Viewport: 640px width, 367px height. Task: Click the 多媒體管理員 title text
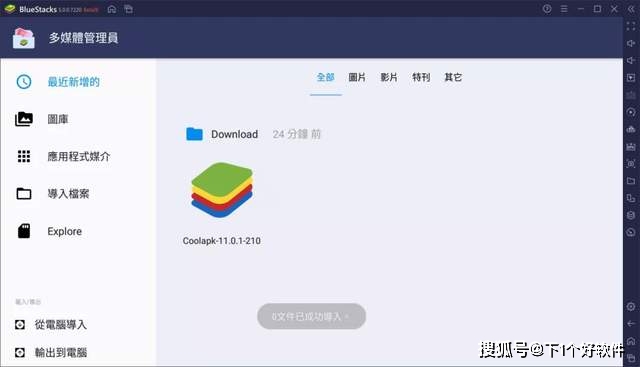pyautogui.click(x=84, y=38)
